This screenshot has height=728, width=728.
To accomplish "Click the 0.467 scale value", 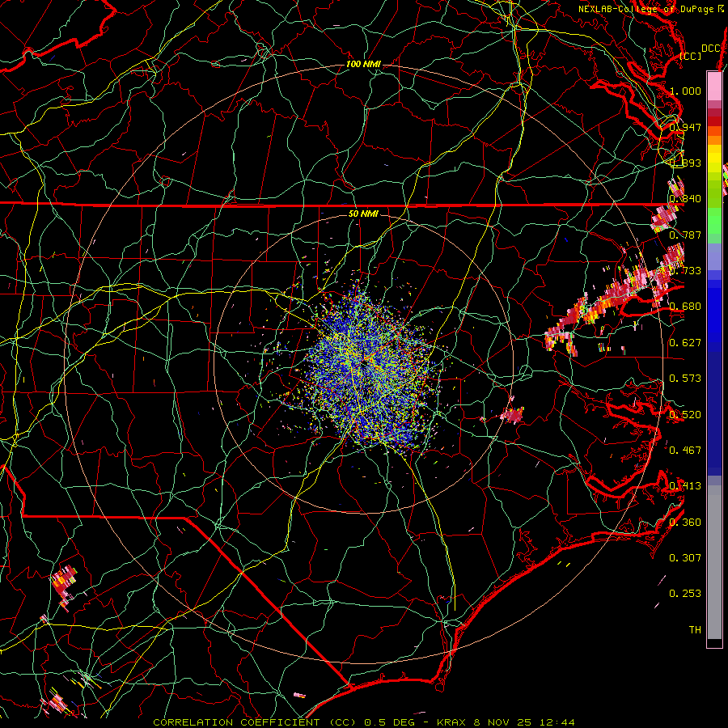I will [685, 451].
